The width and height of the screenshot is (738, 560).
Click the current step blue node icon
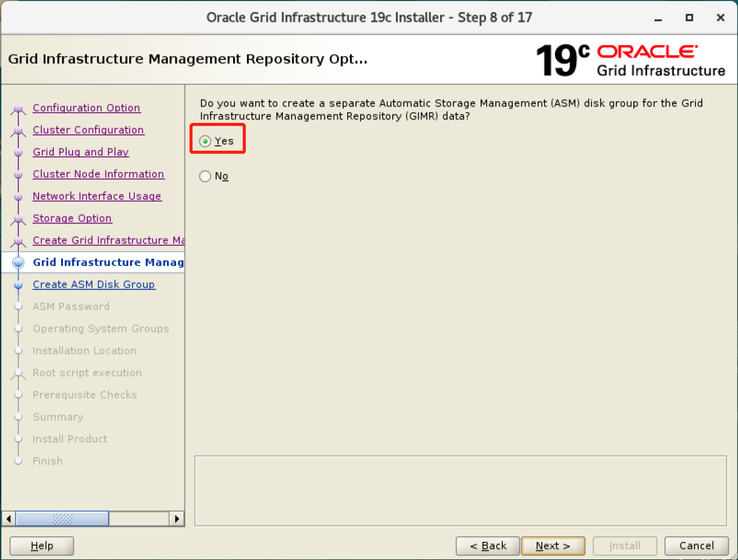tap(19, 263)
